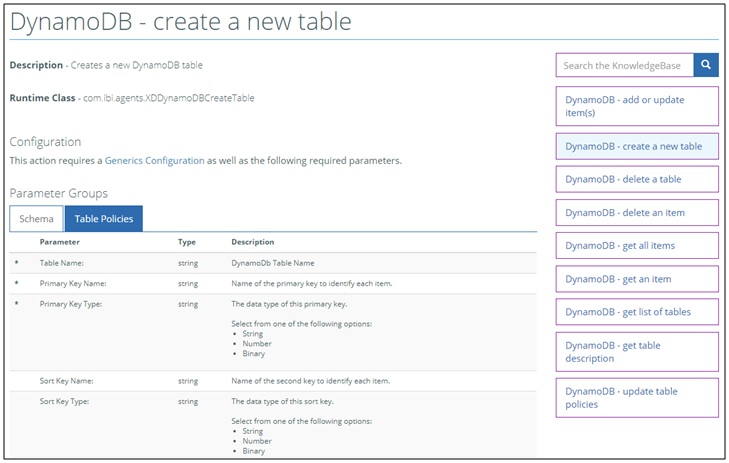Image resolution: width=729 pixels, height=463 pixels.
Task: Click 'The data type of this primary key.'
Action: click(289, 304)
